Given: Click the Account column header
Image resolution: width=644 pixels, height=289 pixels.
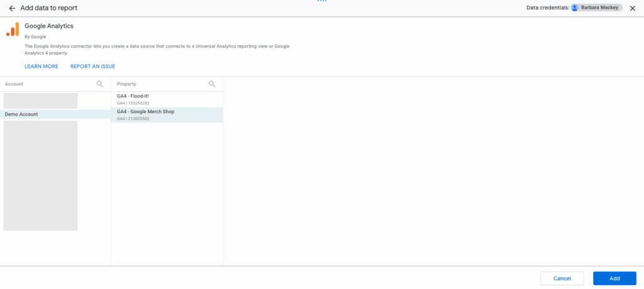Looking at the screenshot, I should (x=14, y=84).
